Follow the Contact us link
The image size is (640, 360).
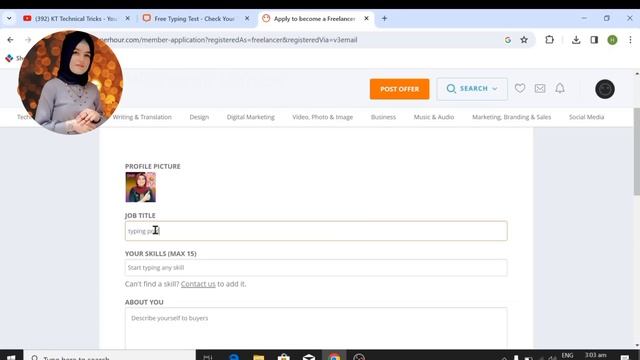pos(198,284)
